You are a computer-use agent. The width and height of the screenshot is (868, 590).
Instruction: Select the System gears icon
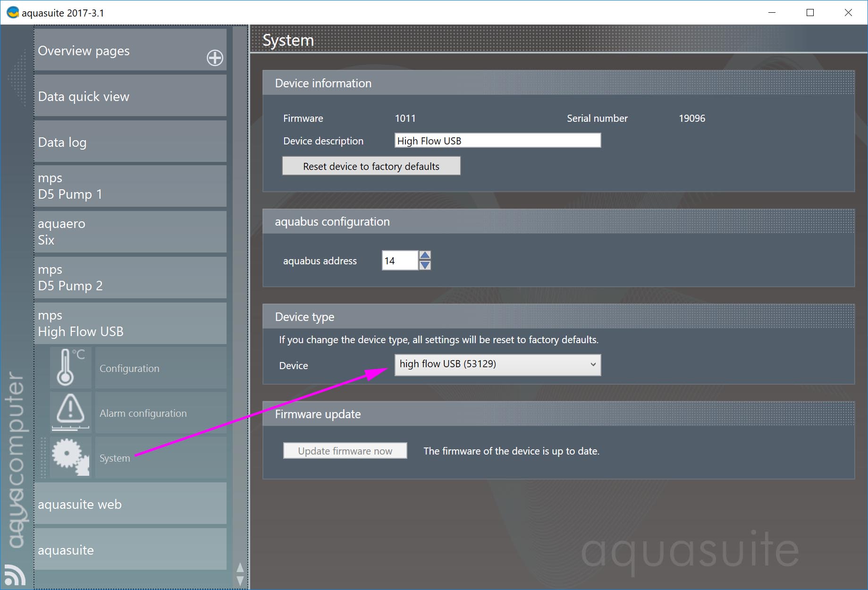70,457
